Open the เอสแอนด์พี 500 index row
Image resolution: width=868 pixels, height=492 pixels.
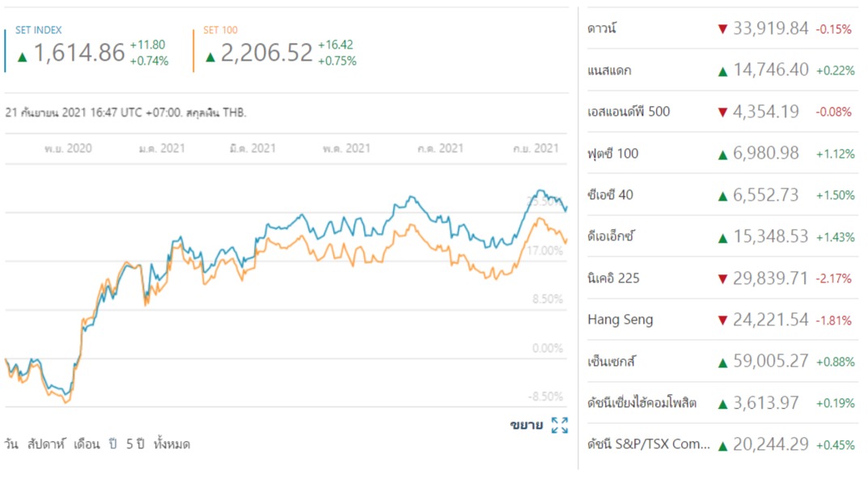(x=722, y=112)
